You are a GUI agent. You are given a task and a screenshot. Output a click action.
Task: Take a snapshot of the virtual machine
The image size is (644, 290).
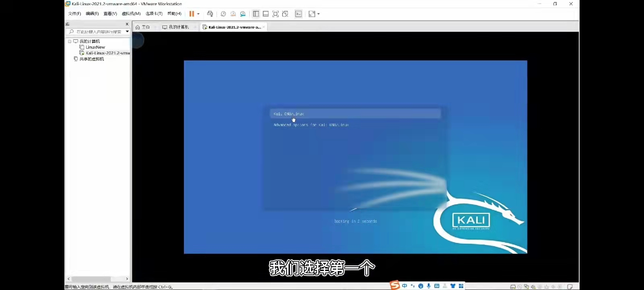(223, 14)
